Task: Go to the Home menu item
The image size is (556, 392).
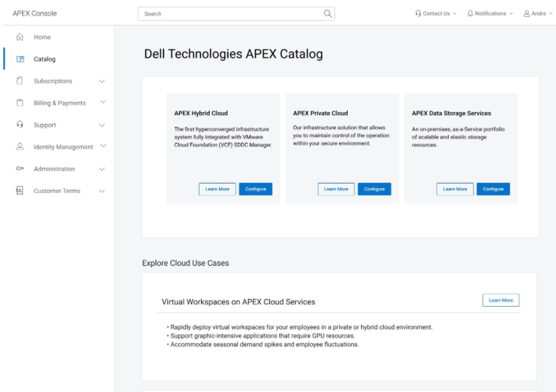Action: click(x=42, y=37)
